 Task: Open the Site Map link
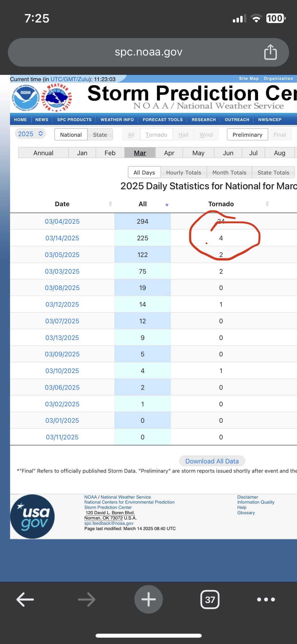(x=249, y=79)
